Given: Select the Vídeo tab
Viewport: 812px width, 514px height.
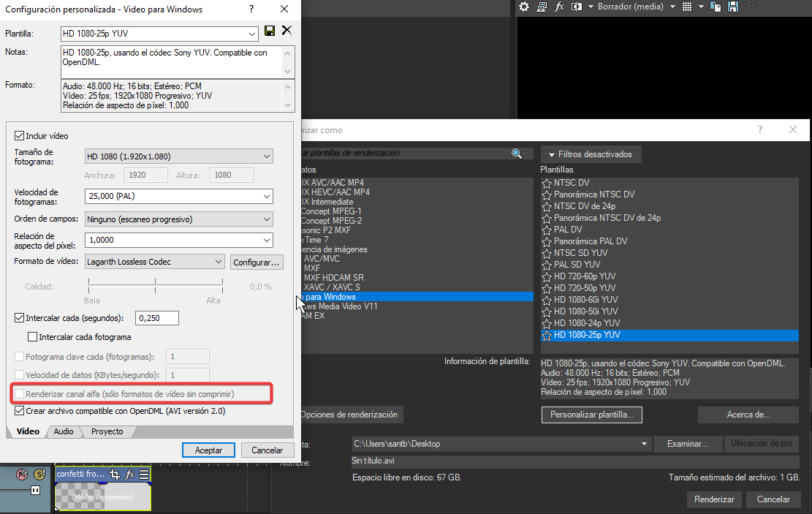Looking at the screenshot, I should [x=28, y=431].
